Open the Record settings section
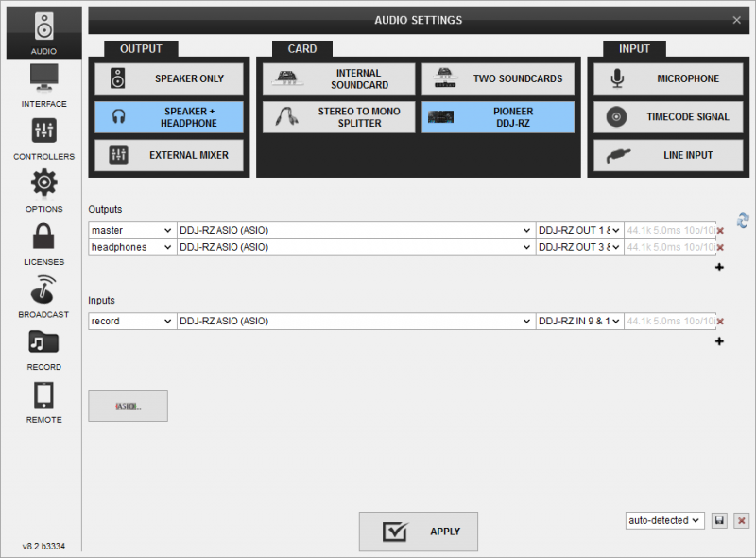 click(x=43, y=349)
